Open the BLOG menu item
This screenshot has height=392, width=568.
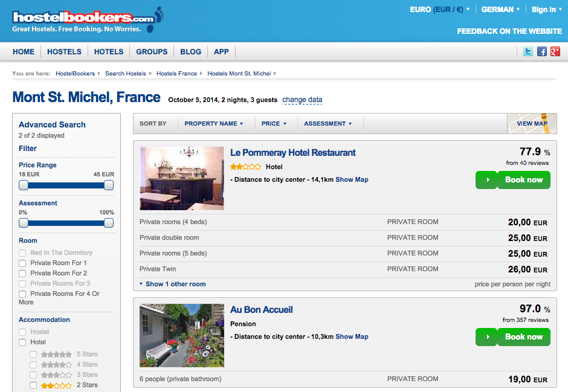pos(190,52)
